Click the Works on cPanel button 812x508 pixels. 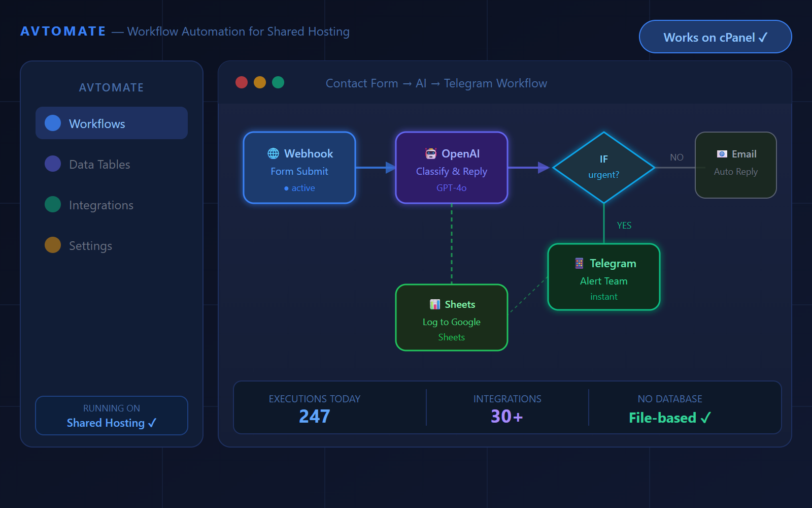click(x=716, y=37)
